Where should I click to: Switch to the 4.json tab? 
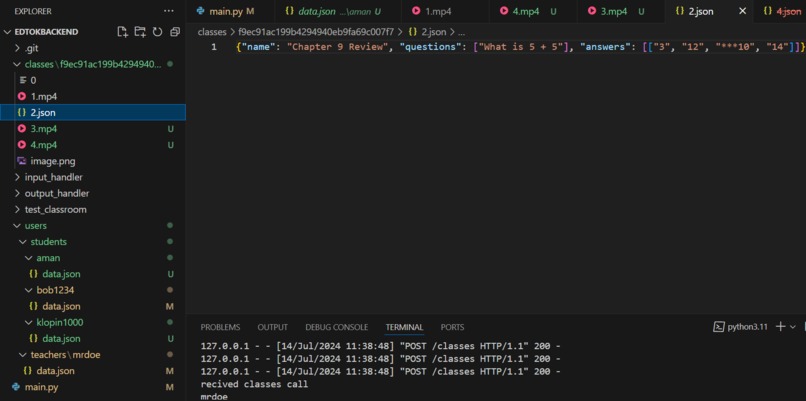[782, 11]
